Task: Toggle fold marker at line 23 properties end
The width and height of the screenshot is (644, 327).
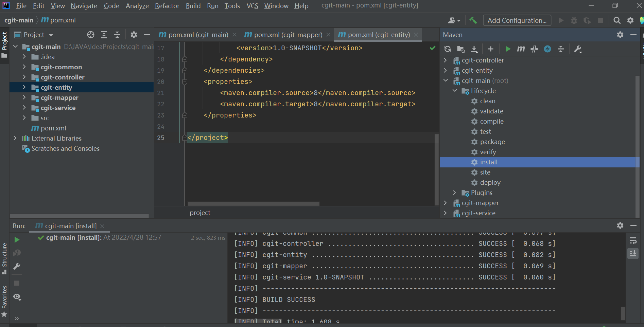Action: point(185,115)
